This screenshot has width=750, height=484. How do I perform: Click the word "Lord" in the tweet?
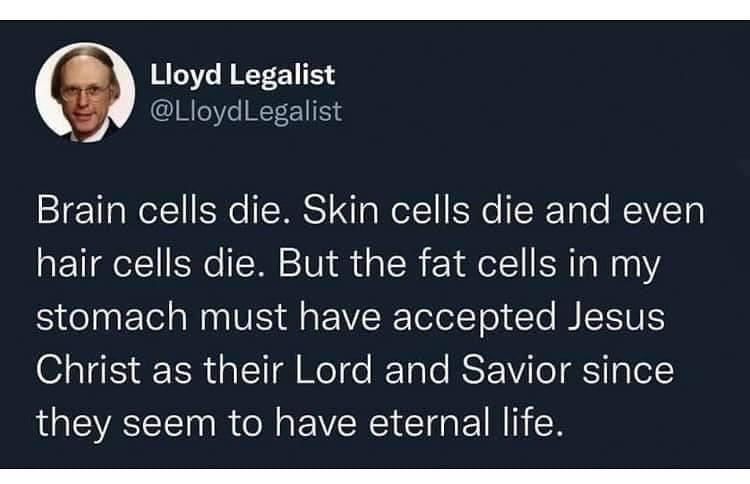tap(333, 370)
